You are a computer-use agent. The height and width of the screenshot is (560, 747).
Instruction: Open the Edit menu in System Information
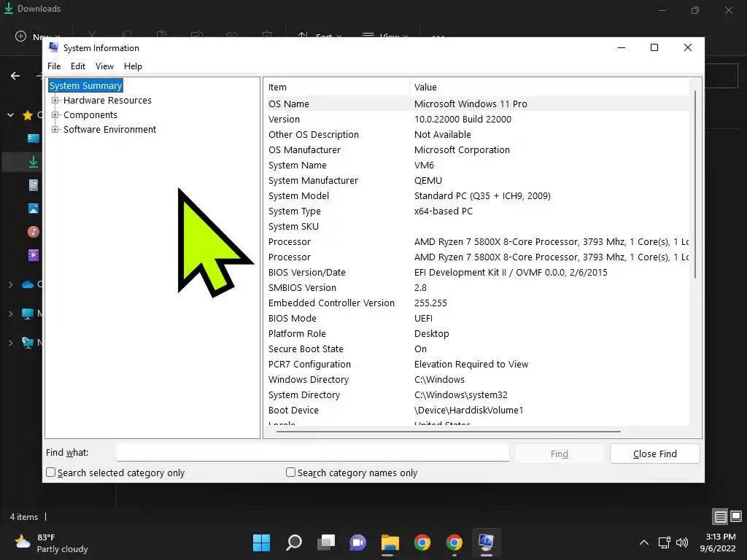pyautogui.click(x=77, y=66)
